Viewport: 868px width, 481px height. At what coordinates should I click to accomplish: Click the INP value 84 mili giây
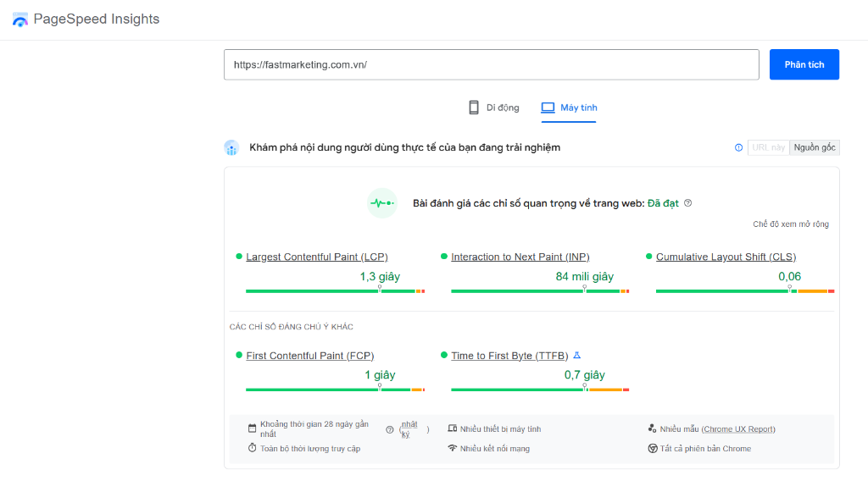pos(585,276)
